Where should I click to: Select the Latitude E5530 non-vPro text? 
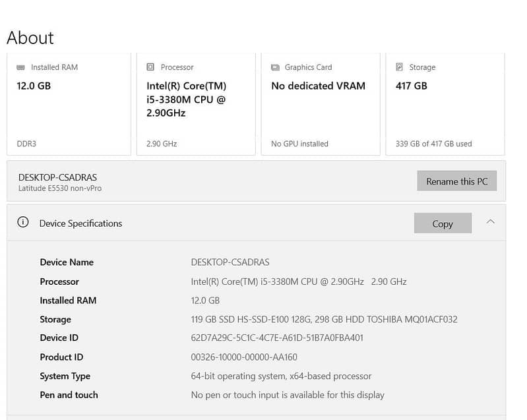point(60,188)
